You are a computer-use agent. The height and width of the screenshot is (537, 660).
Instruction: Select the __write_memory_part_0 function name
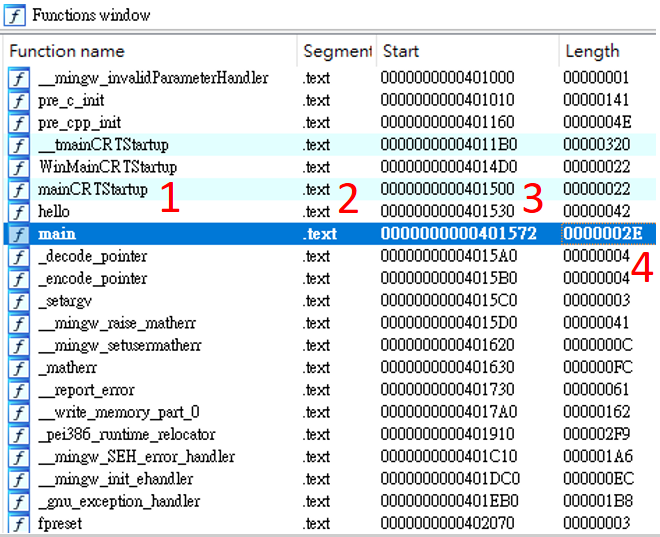119,413
